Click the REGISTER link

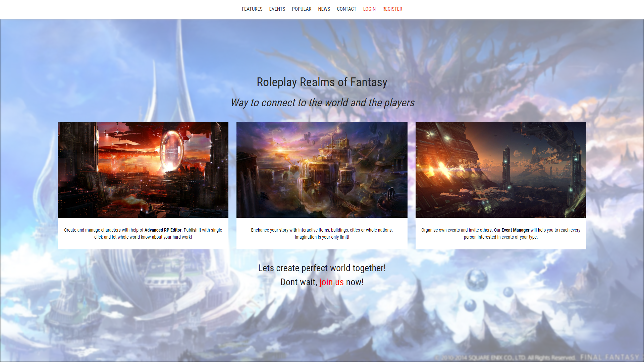(392, 9)
